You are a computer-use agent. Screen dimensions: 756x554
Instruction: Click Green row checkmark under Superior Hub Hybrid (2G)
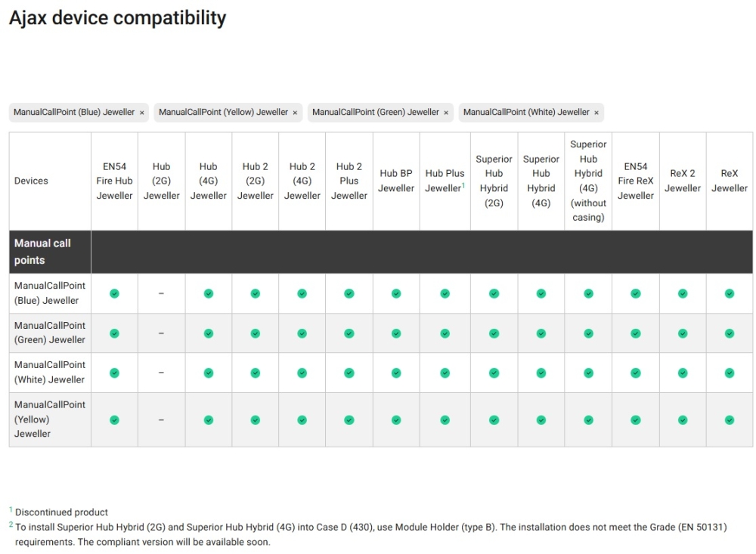(x=494, y=333)
